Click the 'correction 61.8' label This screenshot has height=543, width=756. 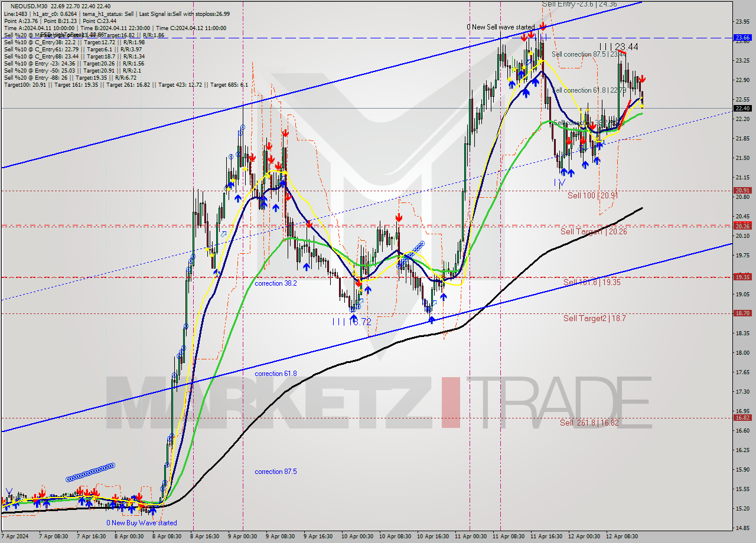pos(276,374)
